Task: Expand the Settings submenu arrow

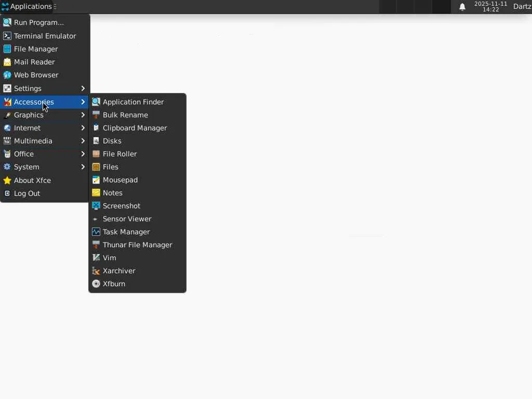Action: (x=83, y=88)
